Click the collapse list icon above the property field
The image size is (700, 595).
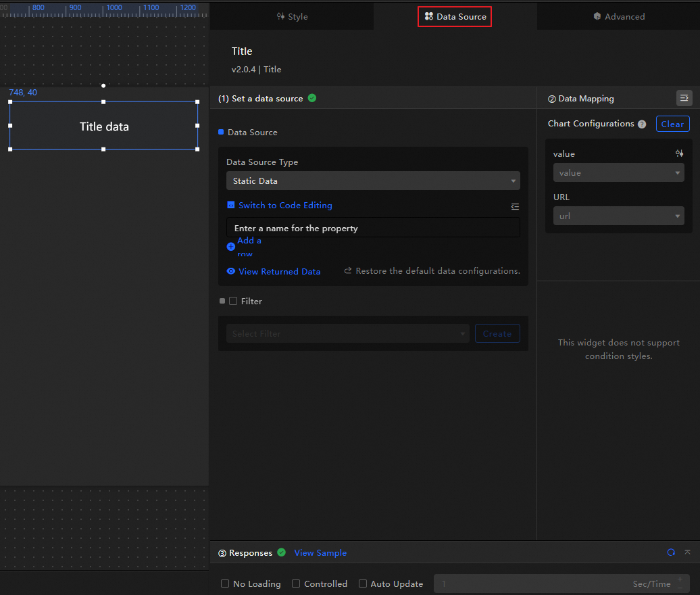(515, 206)
